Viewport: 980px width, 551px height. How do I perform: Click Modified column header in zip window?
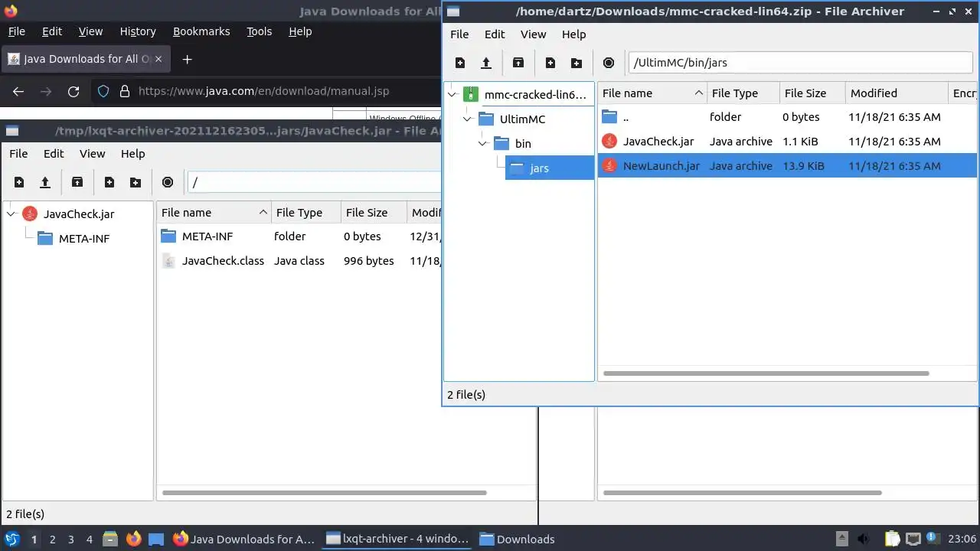coord(897,93)
